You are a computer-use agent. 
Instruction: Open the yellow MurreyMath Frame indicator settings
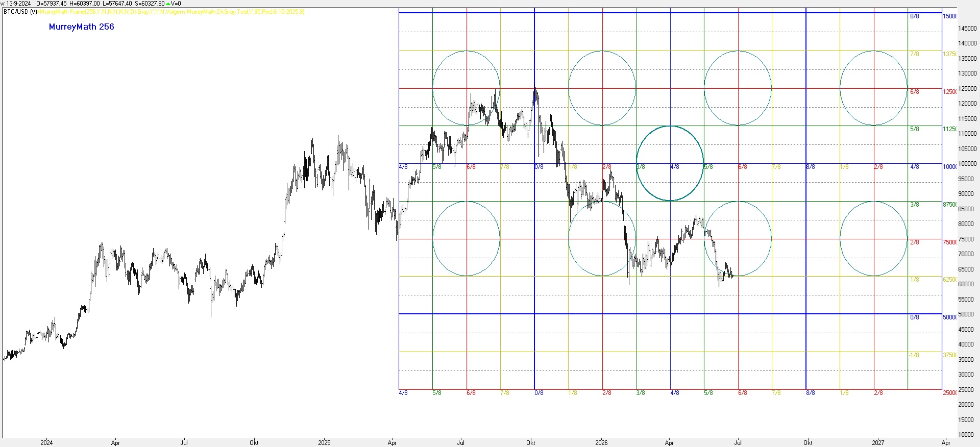coord(171,12)
